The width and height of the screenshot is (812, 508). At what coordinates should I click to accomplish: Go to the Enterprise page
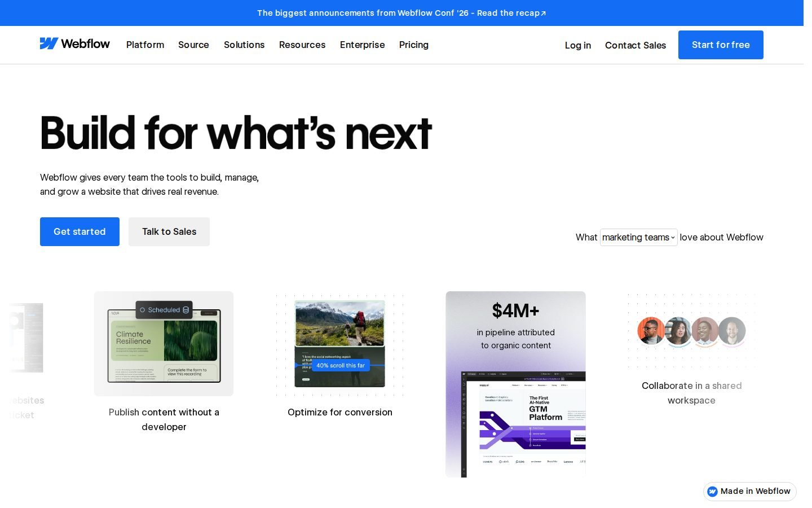coord(362,45)
